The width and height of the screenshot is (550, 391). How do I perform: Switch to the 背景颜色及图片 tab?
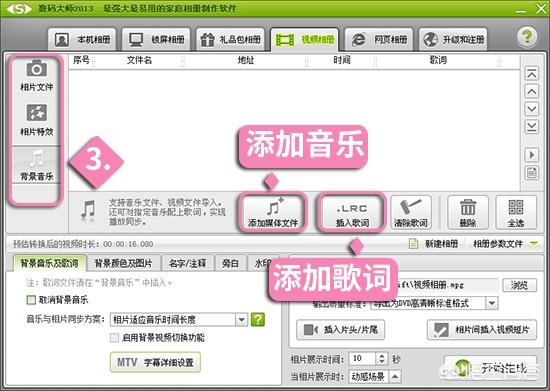pyautogui.click(x=123, y=263)
